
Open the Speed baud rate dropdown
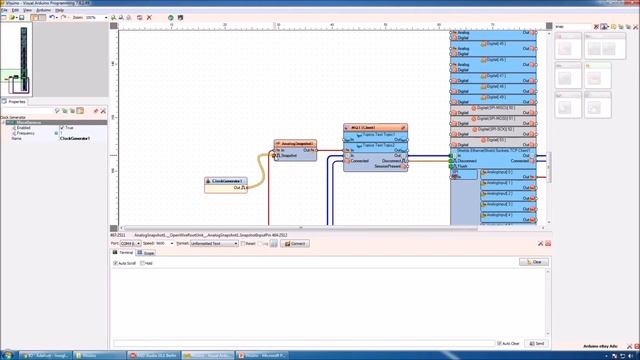click(172, 244)
